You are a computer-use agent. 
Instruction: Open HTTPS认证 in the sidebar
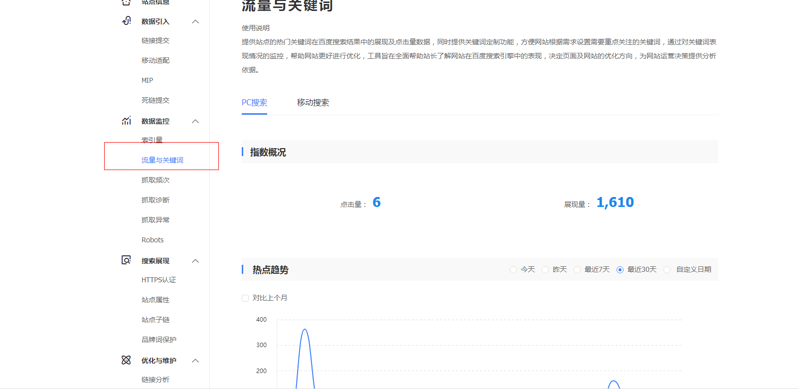[159, 280]
